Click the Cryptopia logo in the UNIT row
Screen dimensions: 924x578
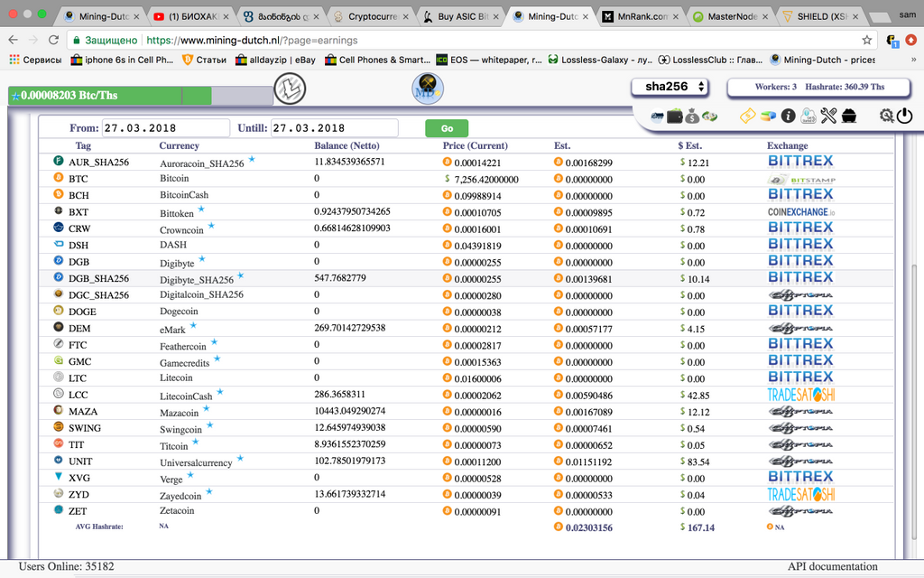801,461
